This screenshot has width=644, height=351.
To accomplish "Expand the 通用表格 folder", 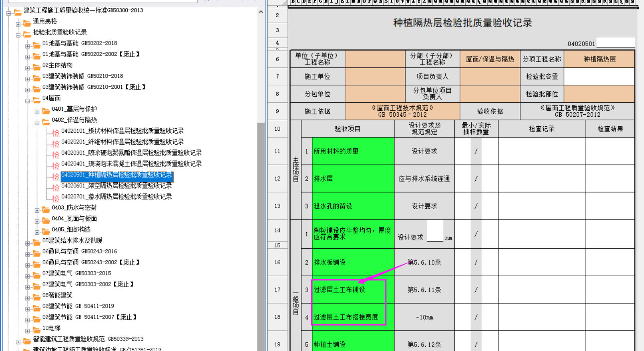I will pos(18,24).
